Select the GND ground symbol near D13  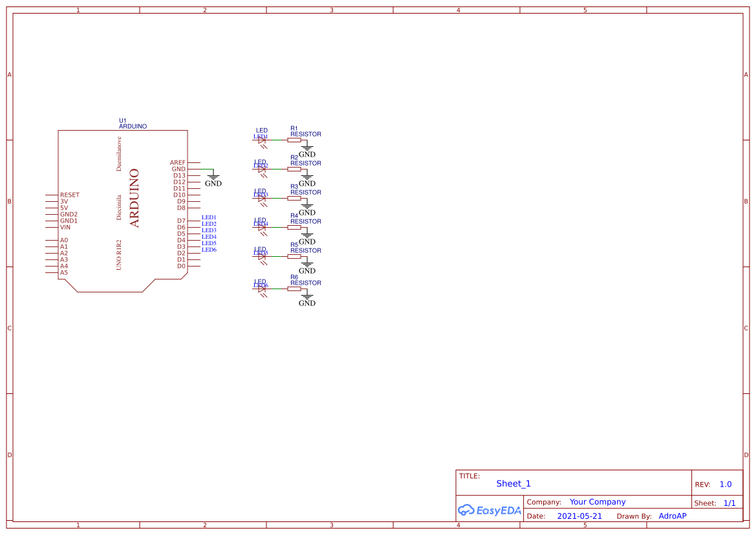(212, 175)
